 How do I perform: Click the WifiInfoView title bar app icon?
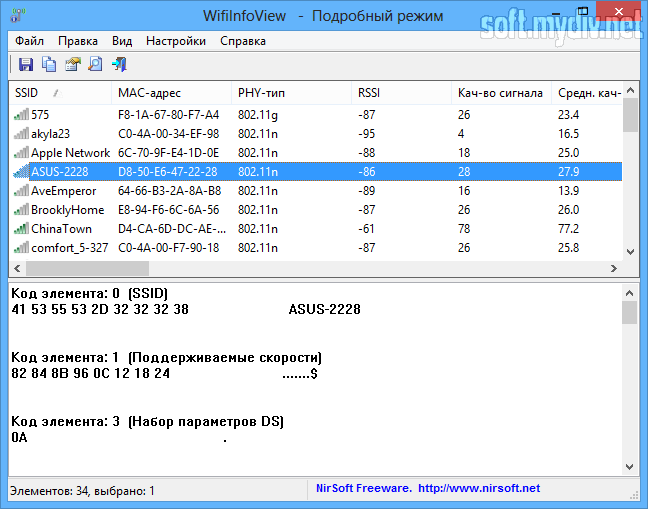click(17, 15)
